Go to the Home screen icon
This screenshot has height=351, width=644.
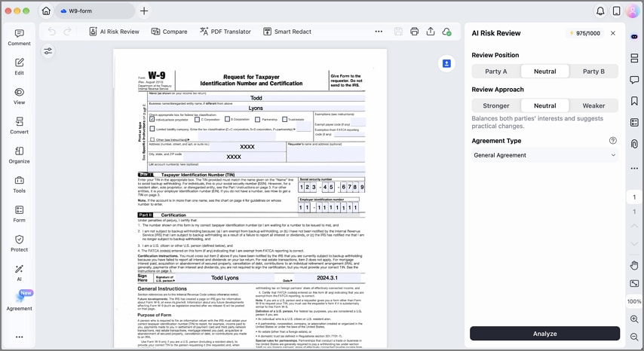coord(46,11)
